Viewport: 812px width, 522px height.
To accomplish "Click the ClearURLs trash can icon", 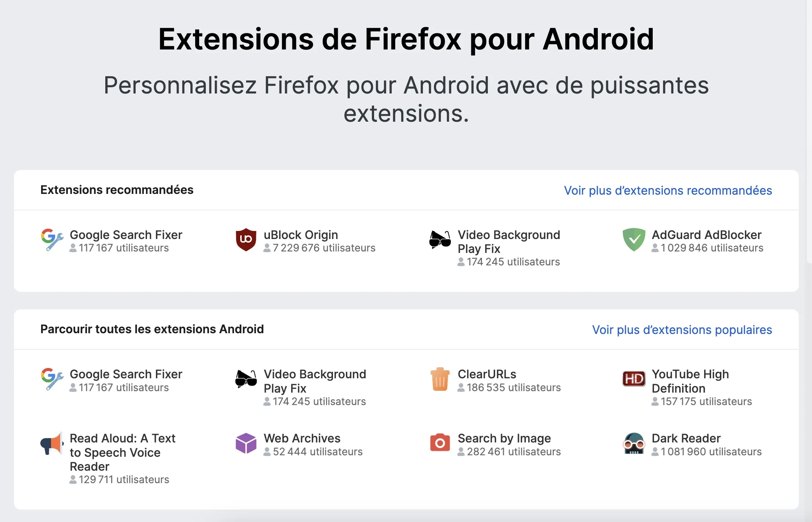I will [440, 379].
